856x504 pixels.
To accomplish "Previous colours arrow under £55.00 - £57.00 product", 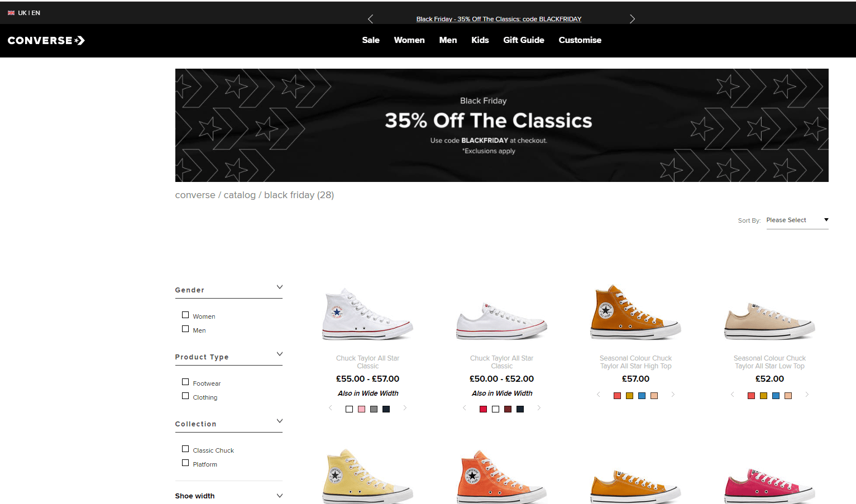I will (x=331, y=408).
